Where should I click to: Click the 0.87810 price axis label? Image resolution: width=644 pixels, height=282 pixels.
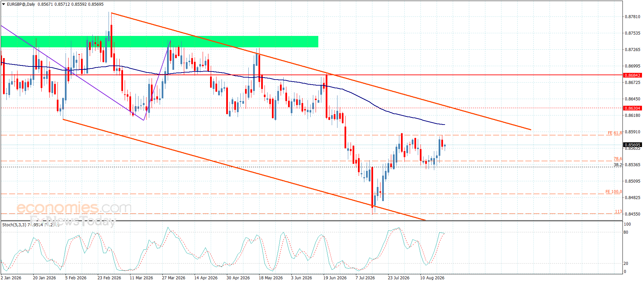pyautogui.click(x=632, y=17)
